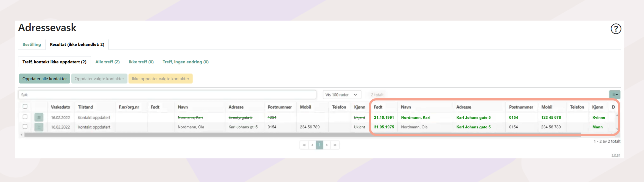Open the Treff, ingen endring (0) tab
The image size is (644, 182).
point(186,62)
